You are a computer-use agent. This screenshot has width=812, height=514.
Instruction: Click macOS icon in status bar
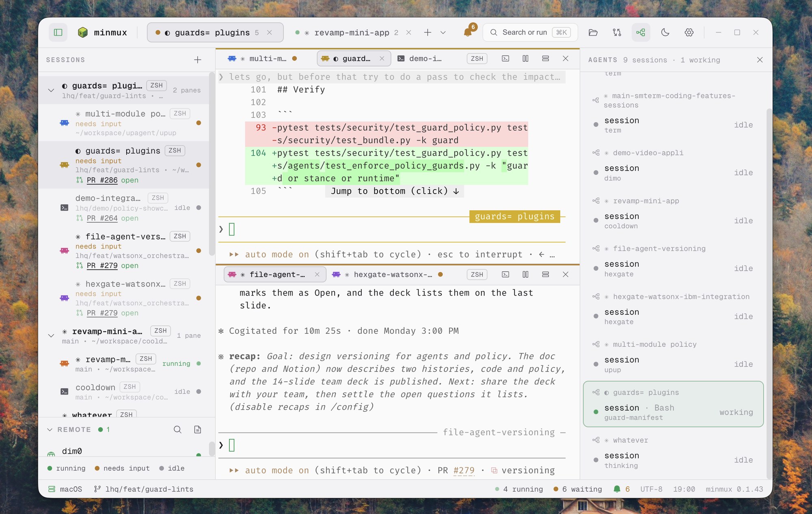tap(52, 489)
